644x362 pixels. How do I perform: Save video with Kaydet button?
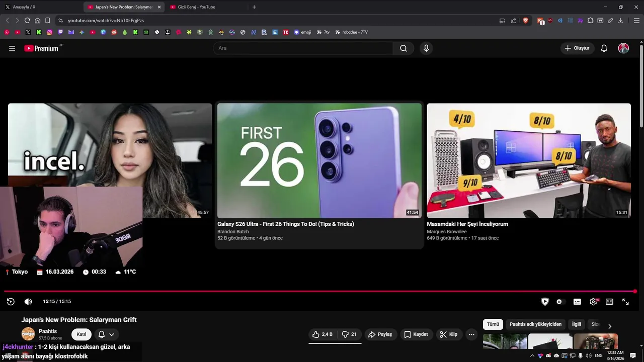416,334
